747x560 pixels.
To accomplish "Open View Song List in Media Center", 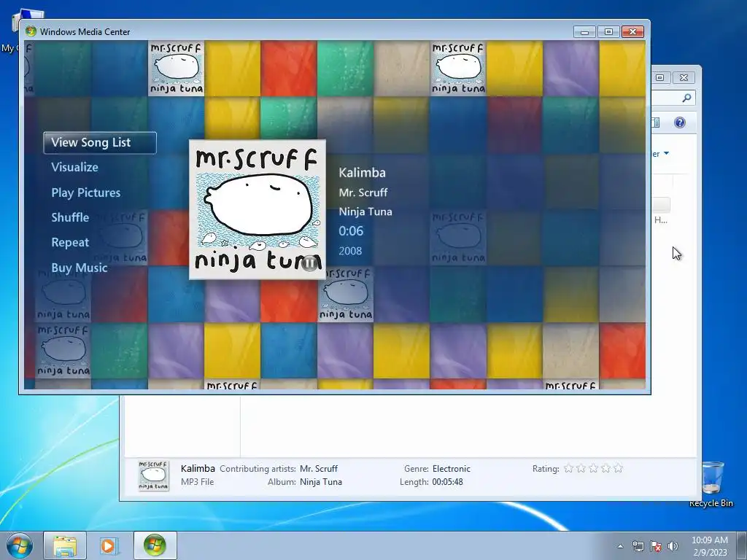I will click(99, 142).
